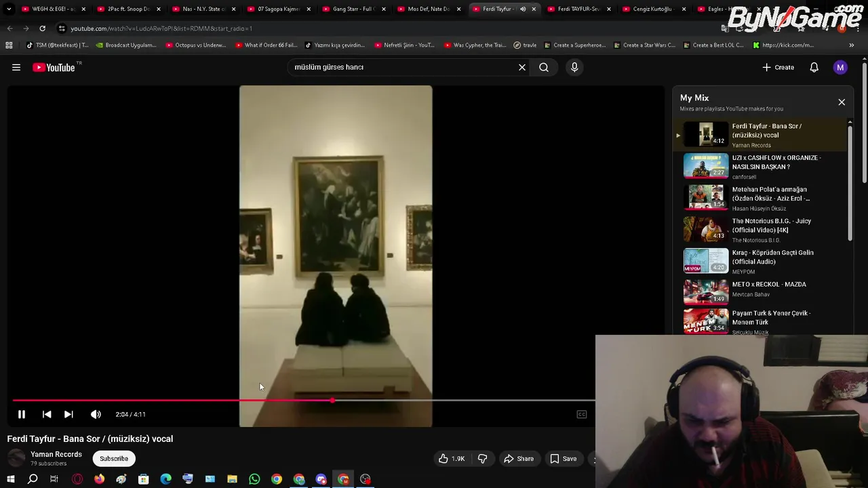Switch to the Gang Starr - Full browser tab

tap(353, 9)
